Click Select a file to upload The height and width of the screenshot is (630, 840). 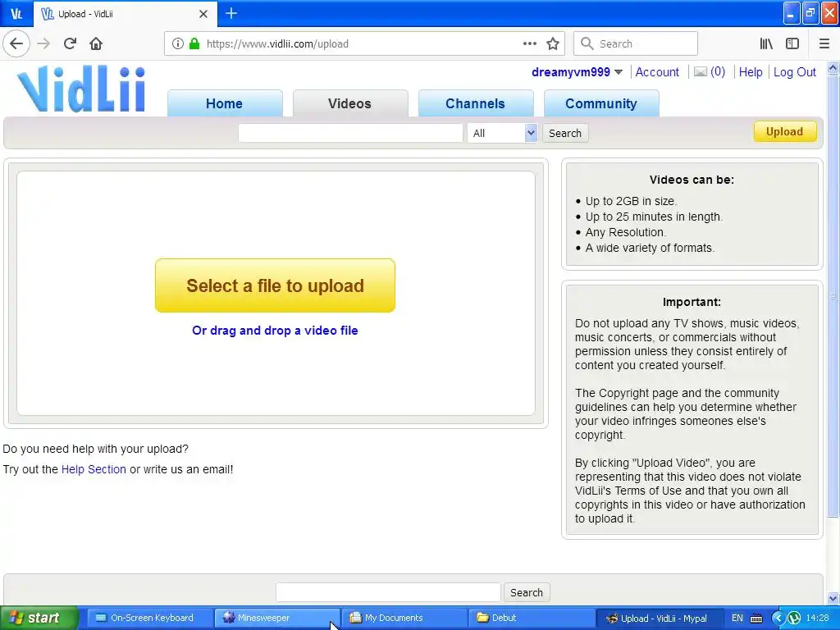(x=275, y=285)
